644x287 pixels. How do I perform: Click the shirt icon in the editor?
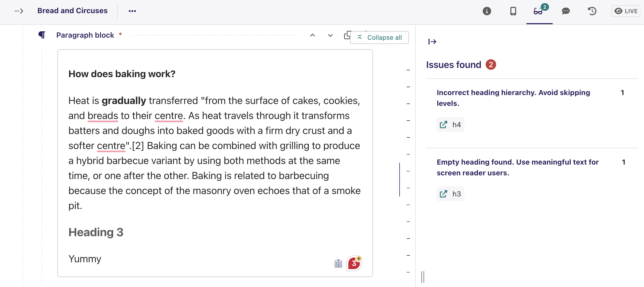(x=338, y=263)
